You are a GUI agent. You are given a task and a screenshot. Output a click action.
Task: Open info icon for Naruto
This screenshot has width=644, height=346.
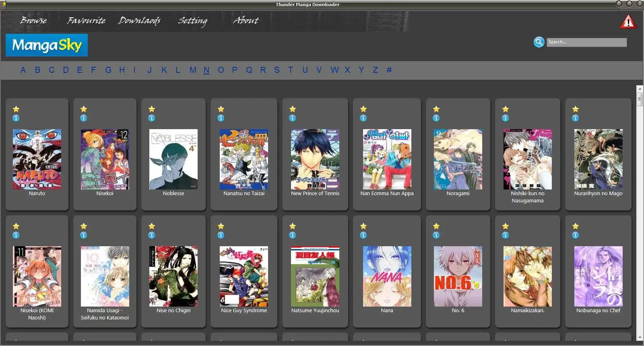click(x=16, y=118)
